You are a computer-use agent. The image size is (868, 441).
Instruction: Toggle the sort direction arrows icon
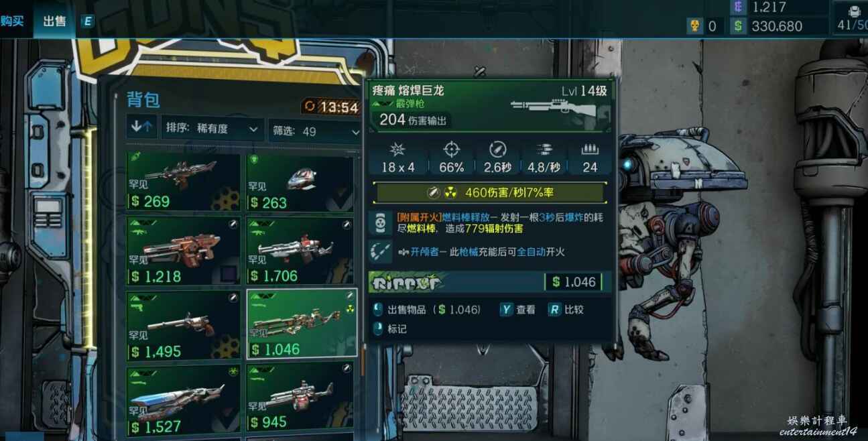click(x=142, y=127)
